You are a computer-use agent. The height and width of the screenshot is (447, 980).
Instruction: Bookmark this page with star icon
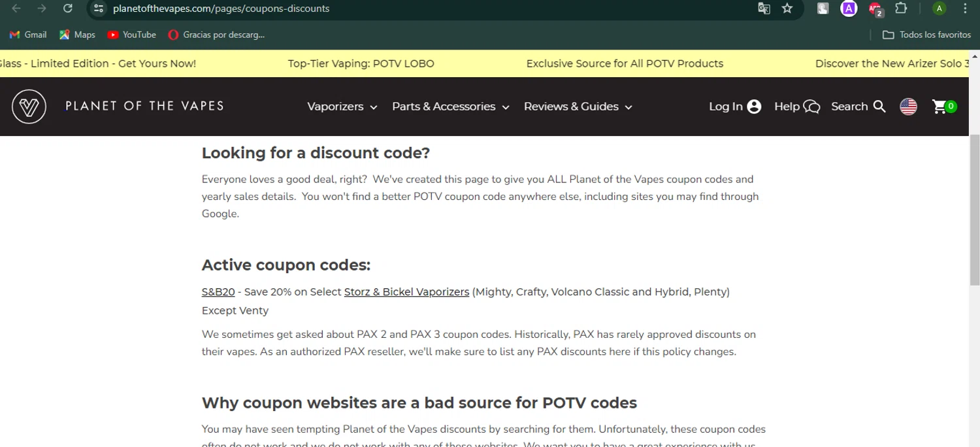pos(787,8)
